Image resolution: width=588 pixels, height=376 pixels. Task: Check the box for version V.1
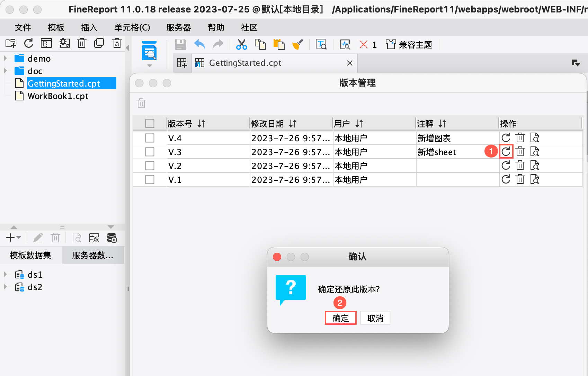point(150,179)
